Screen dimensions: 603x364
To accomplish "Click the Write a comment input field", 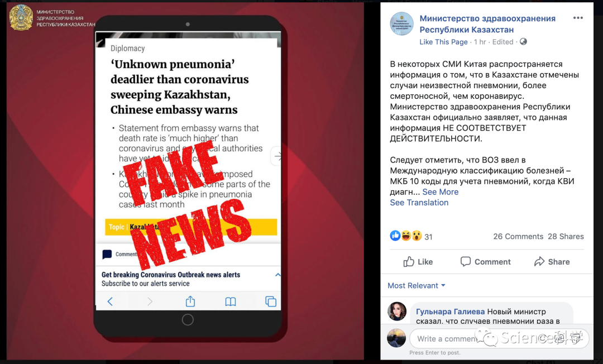I will tap(499, 339).
